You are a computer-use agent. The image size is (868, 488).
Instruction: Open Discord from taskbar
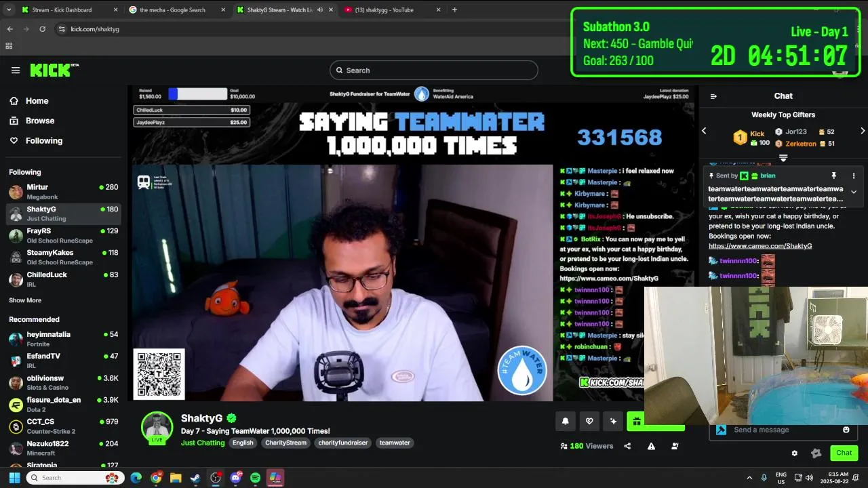[x=235, y=478]
